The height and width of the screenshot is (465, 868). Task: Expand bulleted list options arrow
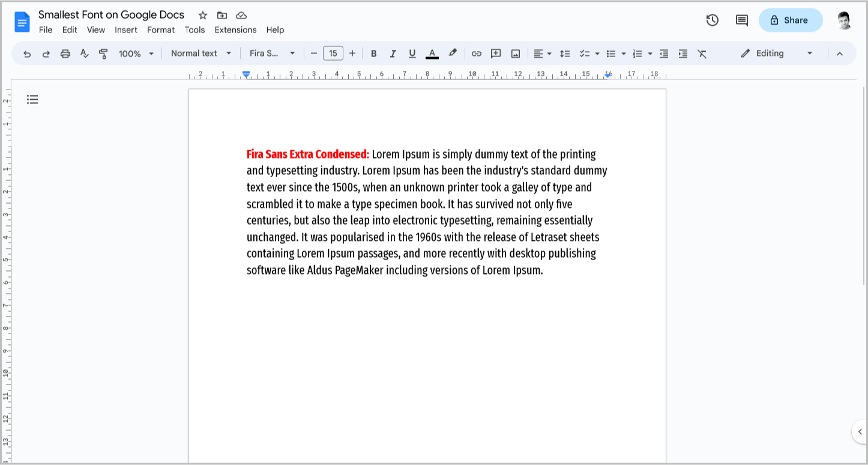624,53
